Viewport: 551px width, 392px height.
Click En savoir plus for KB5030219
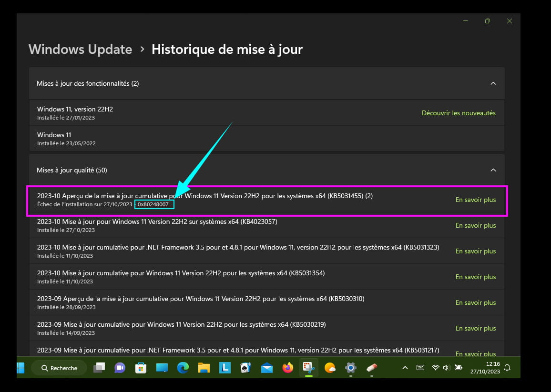475,329
